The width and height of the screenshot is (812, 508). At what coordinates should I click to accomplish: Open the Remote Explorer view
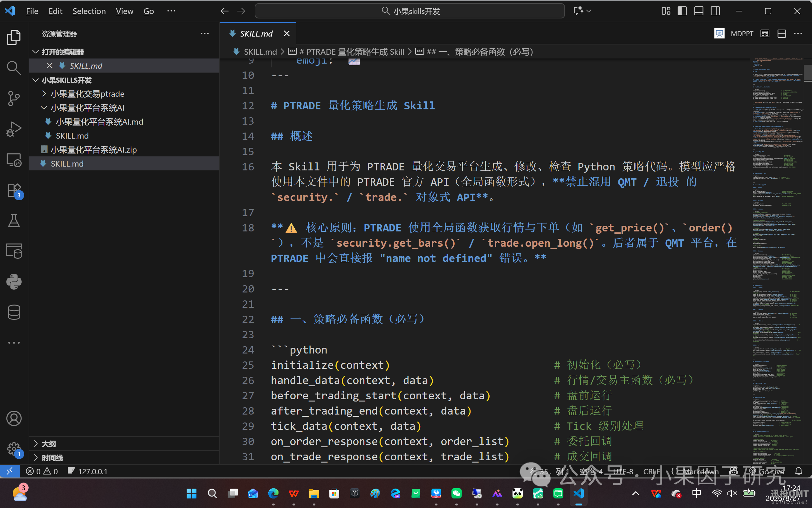(14, 160)
